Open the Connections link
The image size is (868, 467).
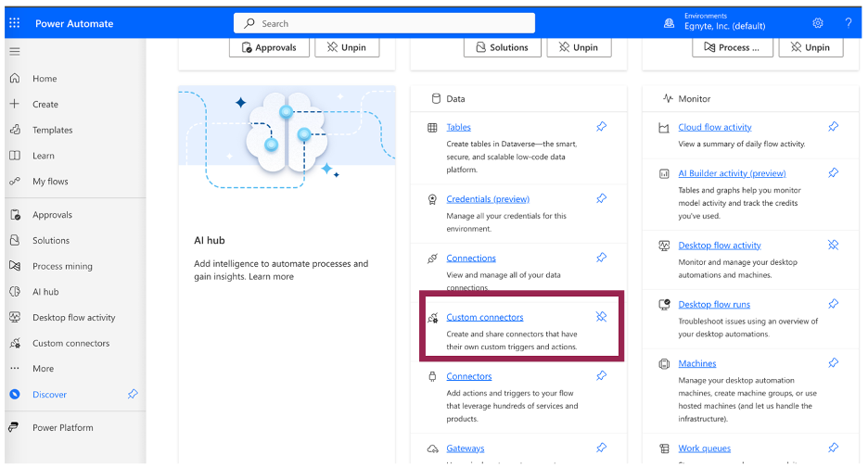click(x=471, y=259)
